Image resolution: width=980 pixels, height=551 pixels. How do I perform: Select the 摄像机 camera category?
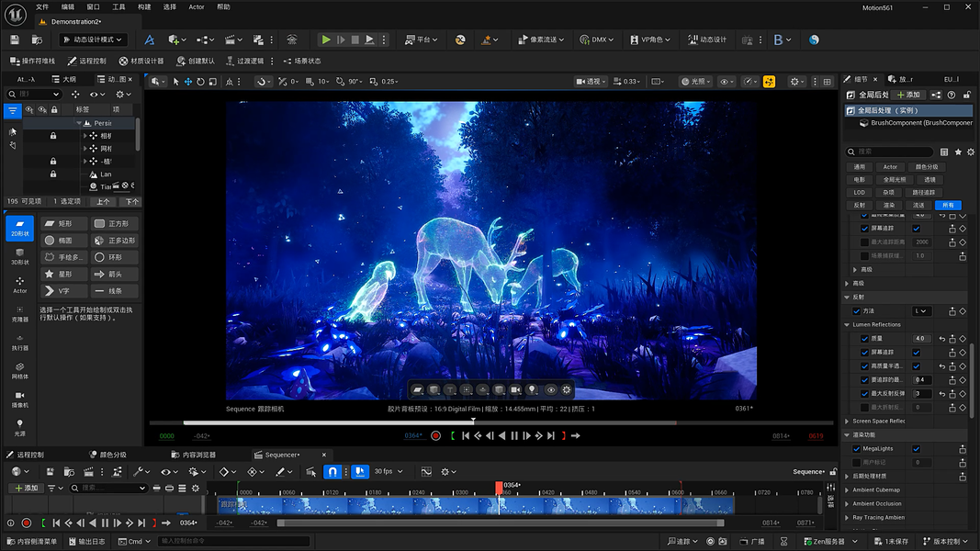coord(19,399)
